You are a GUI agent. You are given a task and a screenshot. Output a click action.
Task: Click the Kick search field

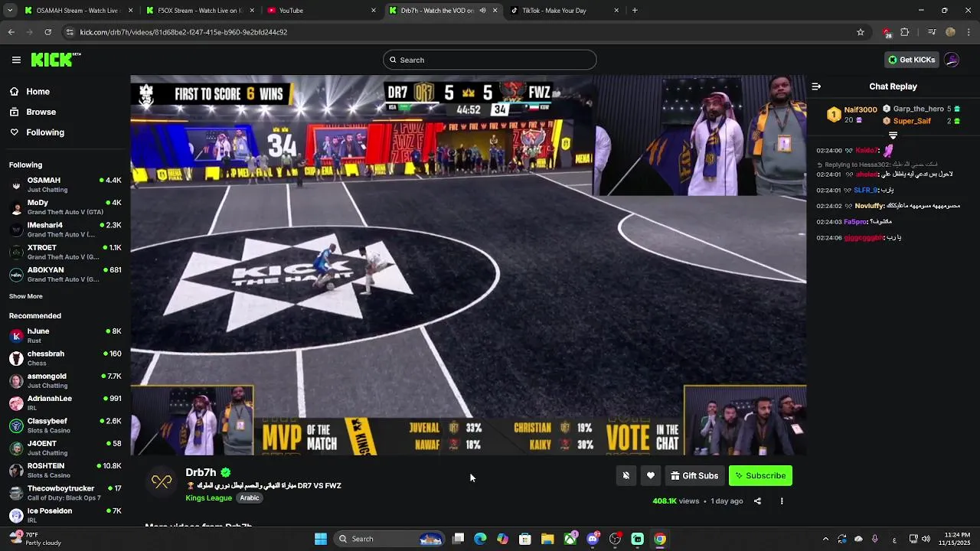pyautogui.click(x=490, y=60)
